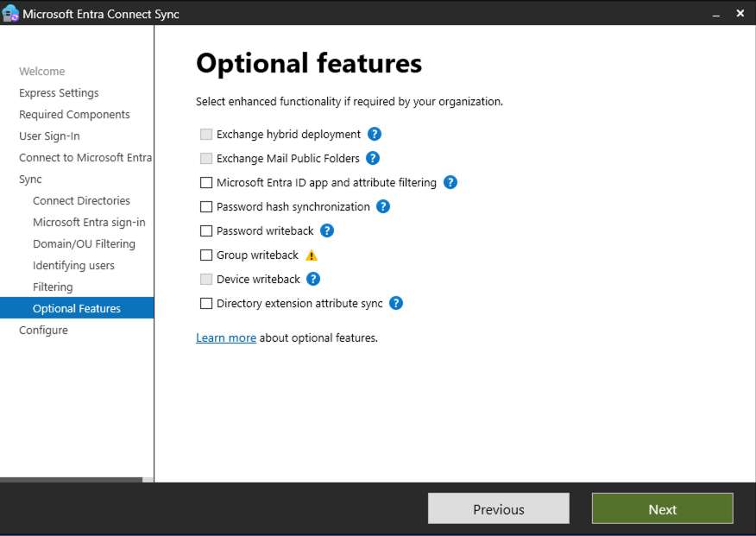This screenshot has height=536, width=756.
Task: Collapse the Sync section in sidebar
Action: point(30,179)
